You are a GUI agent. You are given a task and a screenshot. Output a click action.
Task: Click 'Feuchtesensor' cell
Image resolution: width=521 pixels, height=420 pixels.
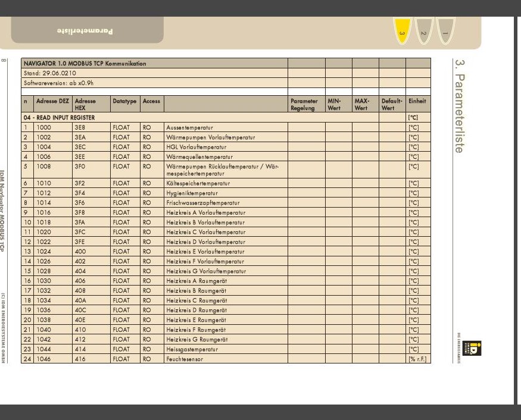coord(226,359)
